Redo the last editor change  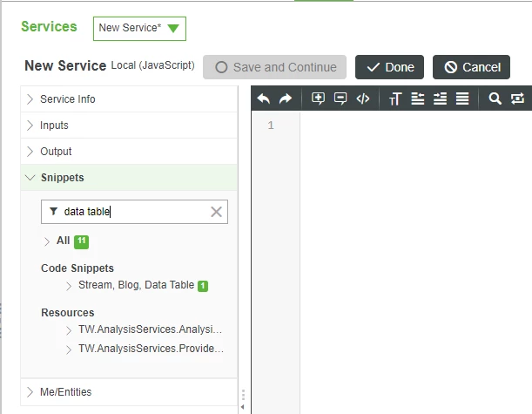(x=286, y=98)
